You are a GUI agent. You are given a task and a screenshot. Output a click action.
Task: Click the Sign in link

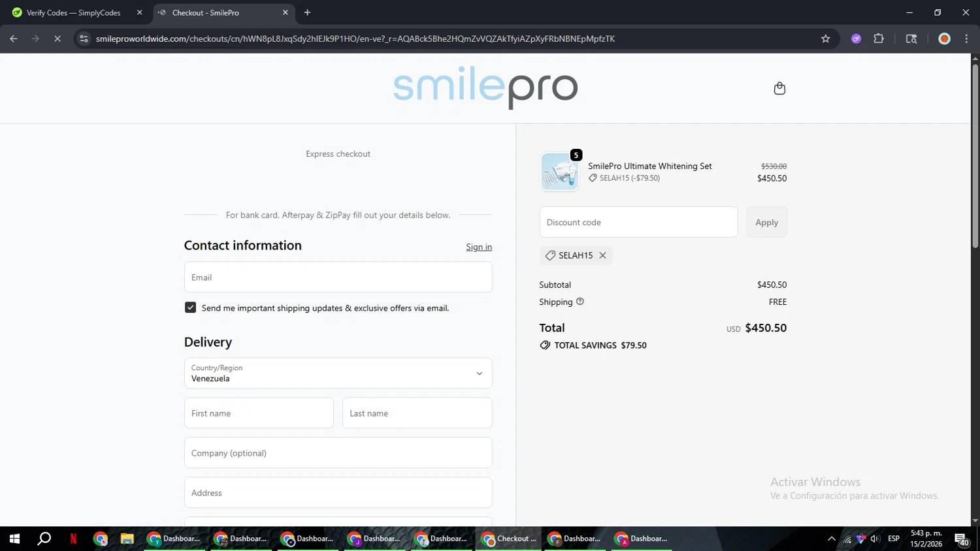pos(479,247)
